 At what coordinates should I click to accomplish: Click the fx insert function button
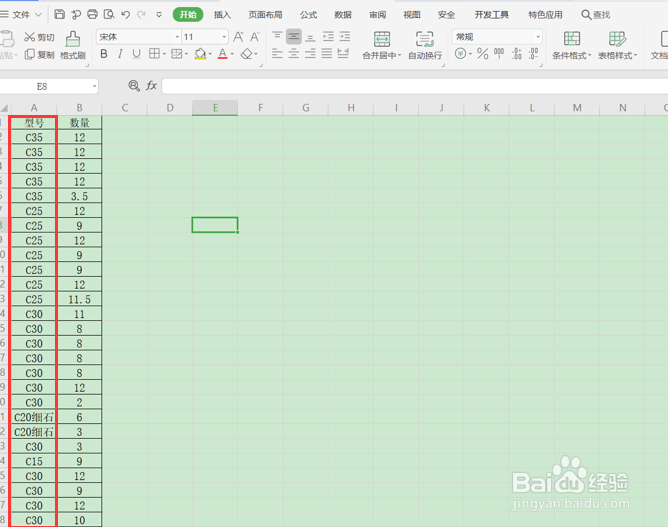click(x=151, y=86)
